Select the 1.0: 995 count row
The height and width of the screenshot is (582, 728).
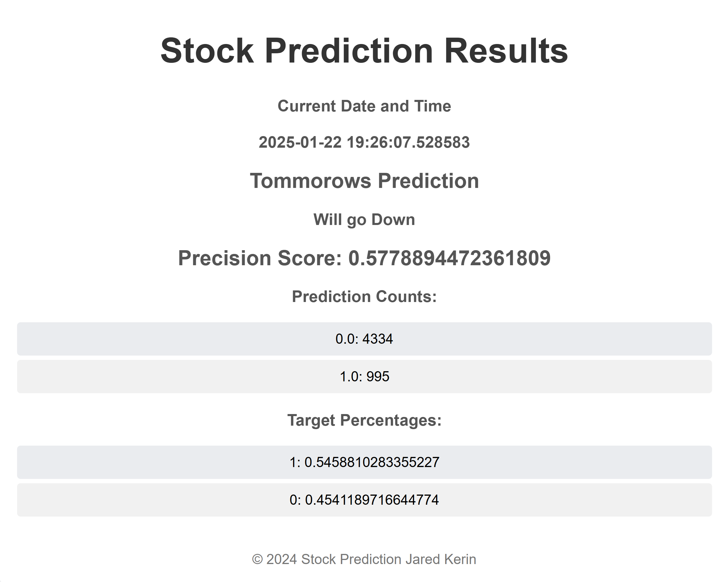click(x=364, y=376)
